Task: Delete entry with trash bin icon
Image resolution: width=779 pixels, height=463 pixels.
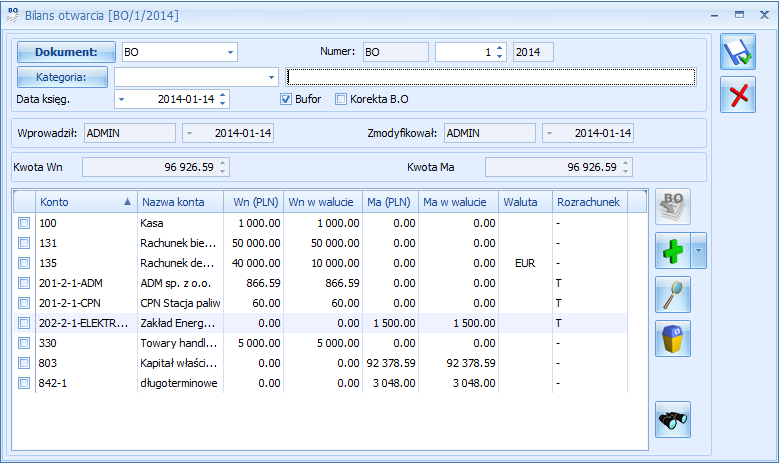Action: click(673, 339)
